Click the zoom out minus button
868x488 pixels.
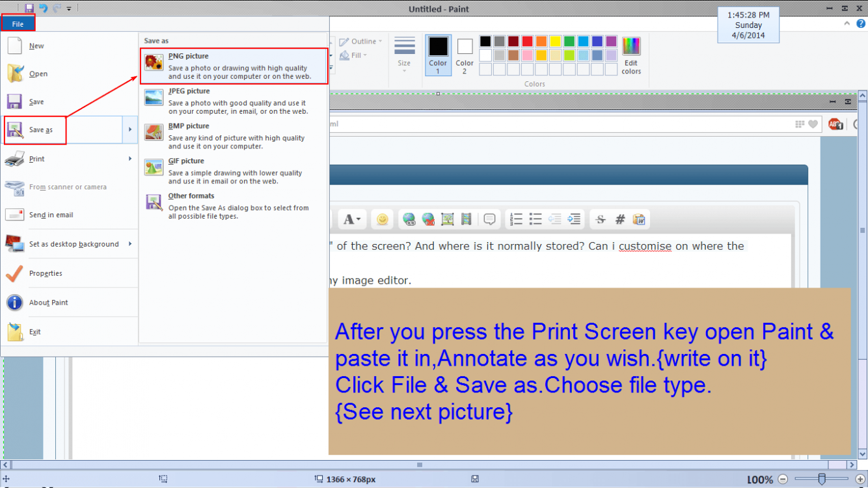783,480
